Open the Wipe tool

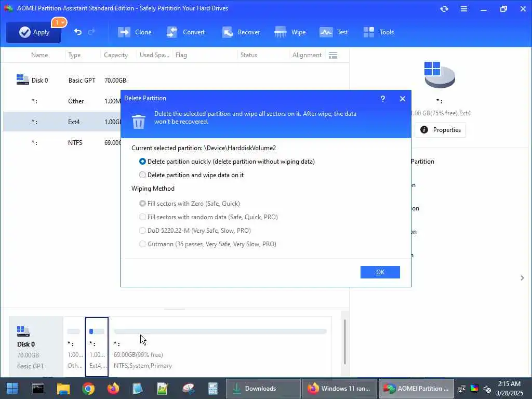[290, 32]
